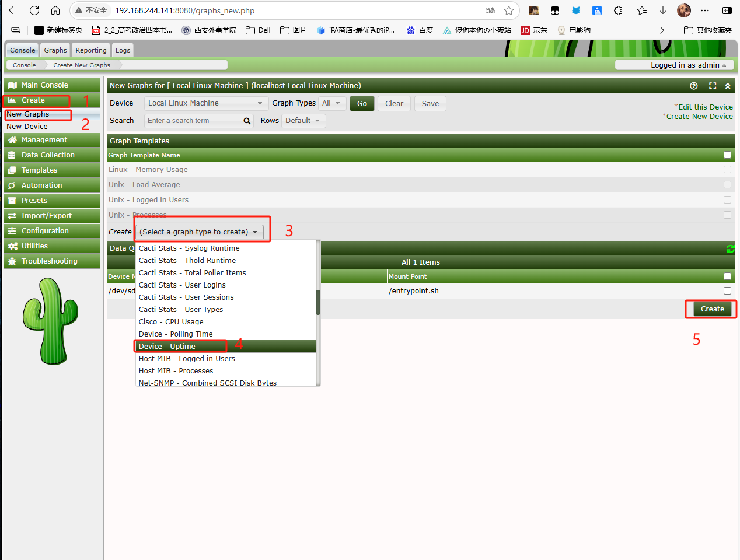Image resolution: width=740 pixels, height=560 pixels.
Task: Click the Automation sidebar icon
Action: click(x=12, y=185)
